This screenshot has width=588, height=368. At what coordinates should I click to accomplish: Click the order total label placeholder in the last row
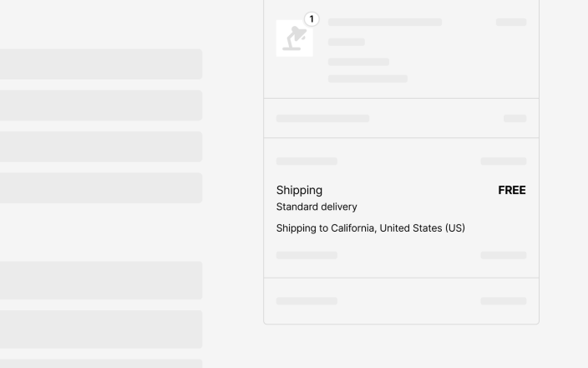(x=307, y=301)
